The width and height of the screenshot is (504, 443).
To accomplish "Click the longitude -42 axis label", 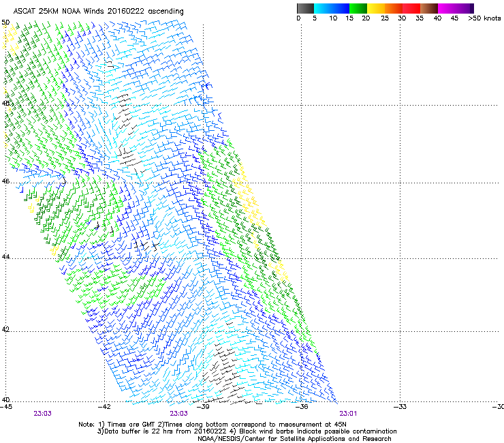I will tap(104, 407).
